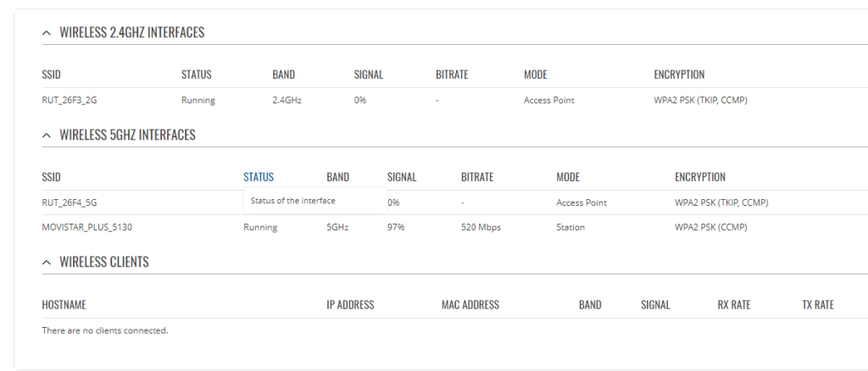Collapse the Wireless 2.4GHz Interfaces section chevron
The height and width of the screenshot is (371, 868).
(x=47, y=33)
